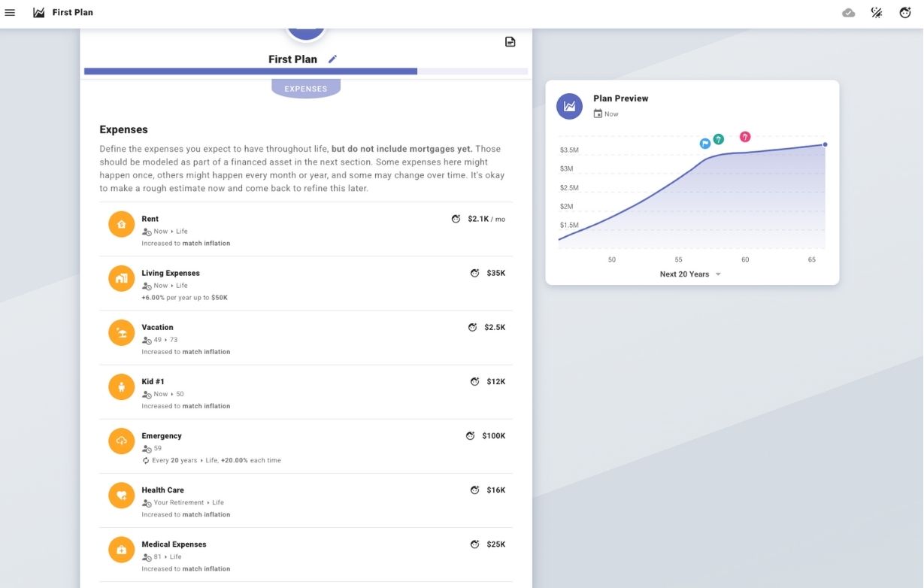Image resolution: width=924 pixels, height=588 pixels.
Task: Click the blue flag marker on chart
Action: (705, 144)
